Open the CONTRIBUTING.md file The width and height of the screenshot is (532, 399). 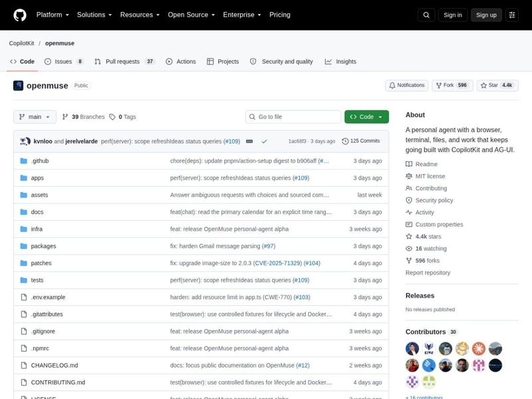pyautogui.click(x=58, y=382)
